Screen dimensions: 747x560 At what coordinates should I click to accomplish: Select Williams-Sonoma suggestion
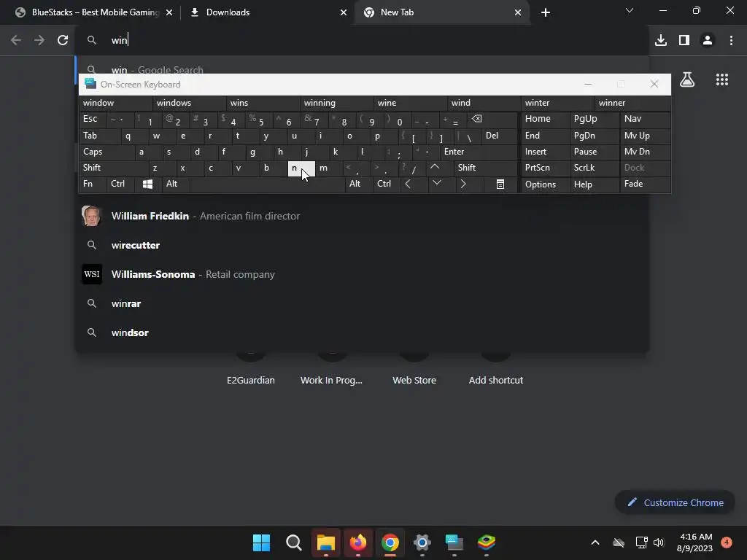[x=362, y=274]
